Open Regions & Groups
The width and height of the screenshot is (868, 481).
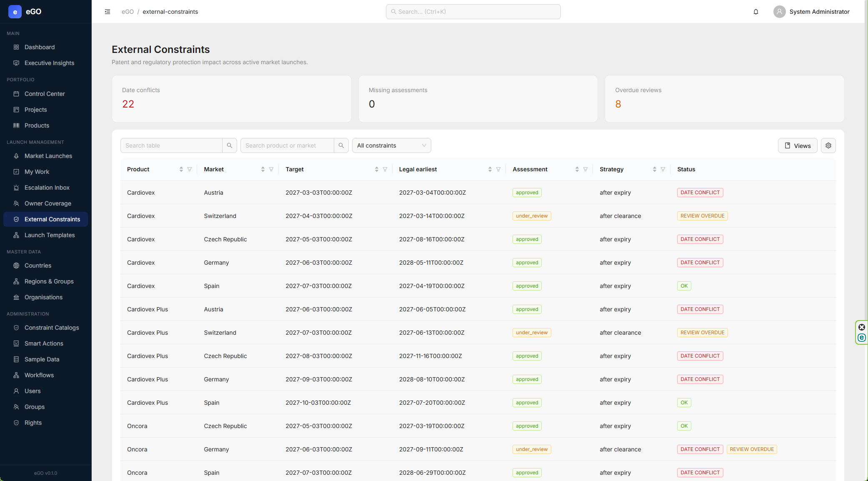46,281
